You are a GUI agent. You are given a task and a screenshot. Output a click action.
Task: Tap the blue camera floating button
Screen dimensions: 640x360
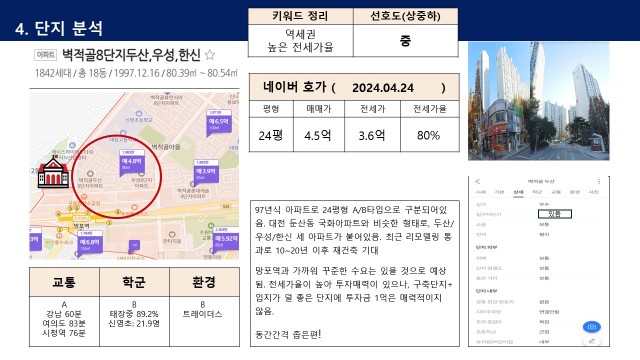tap(591, 327)
